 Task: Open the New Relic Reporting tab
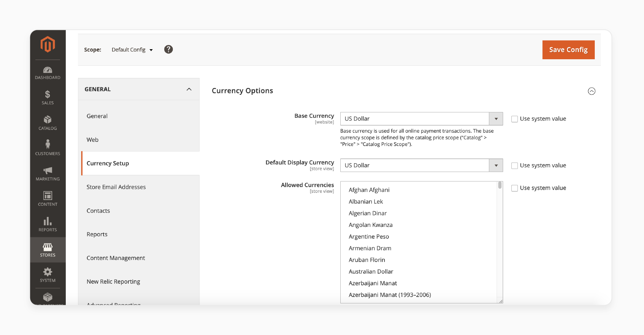tap(139, 282)
